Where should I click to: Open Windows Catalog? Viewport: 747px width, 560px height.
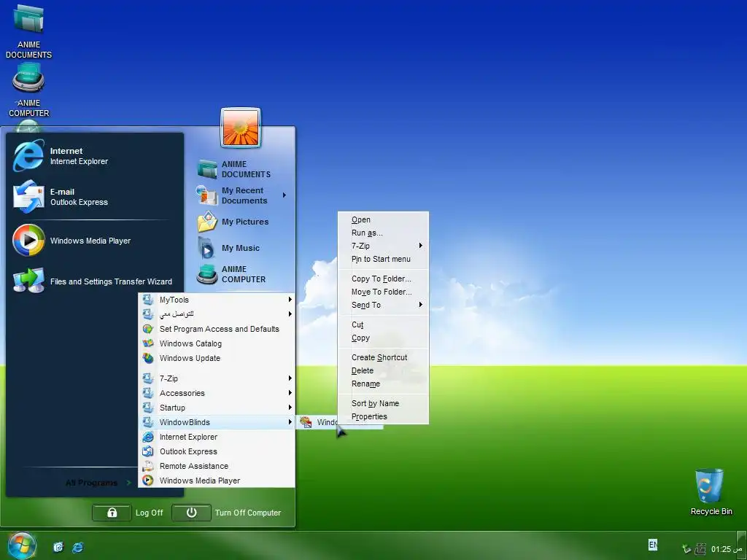pos(217,343)
